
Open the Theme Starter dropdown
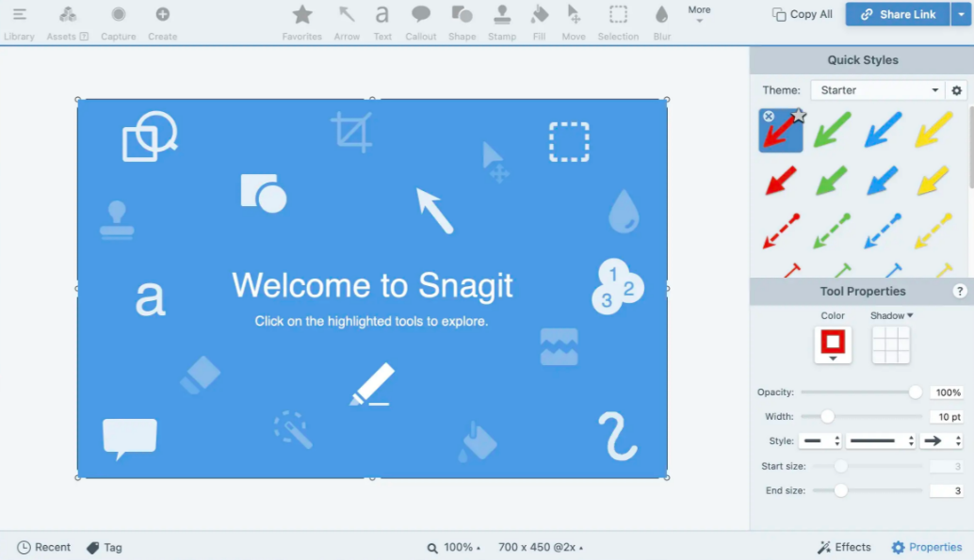pos(878,90)
